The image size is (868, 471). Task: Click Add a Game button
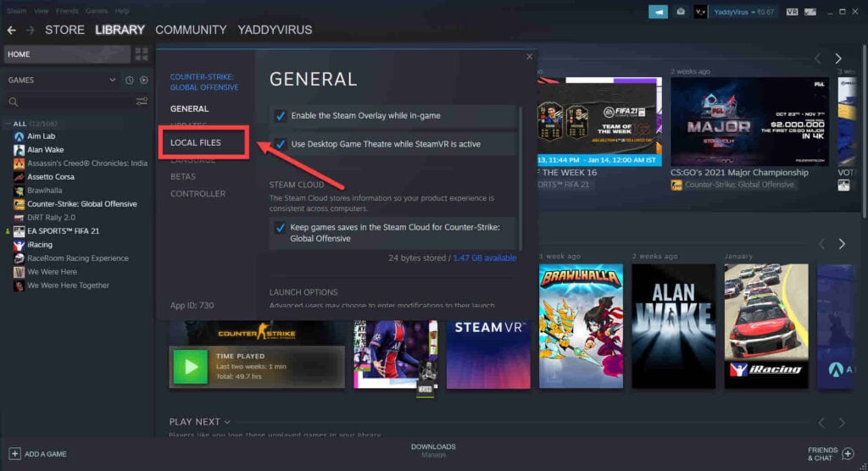coord(37,454)
